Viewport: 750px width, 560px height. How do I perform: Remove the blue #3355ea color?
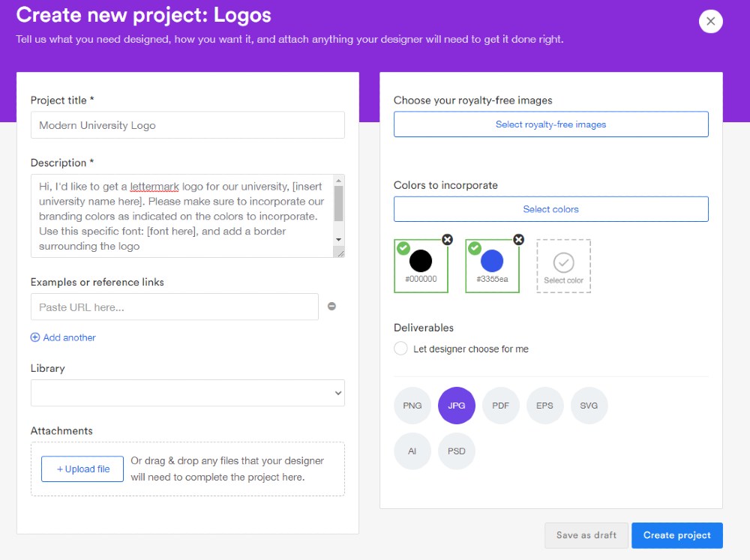(x=518, y=240)
